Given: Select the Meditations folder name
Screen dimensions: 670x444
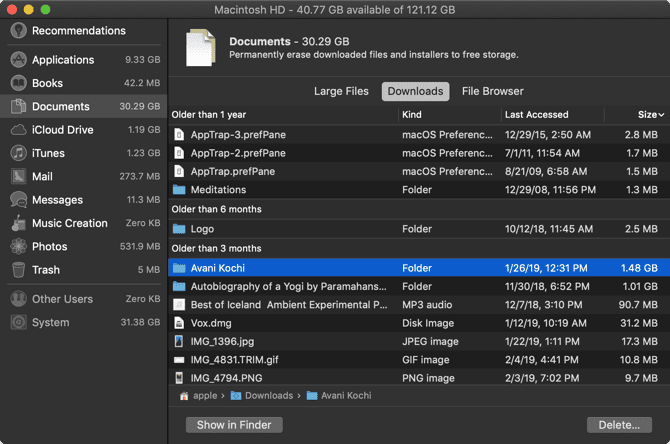Looking at the screenshot, I should click(x=218, y=190).
